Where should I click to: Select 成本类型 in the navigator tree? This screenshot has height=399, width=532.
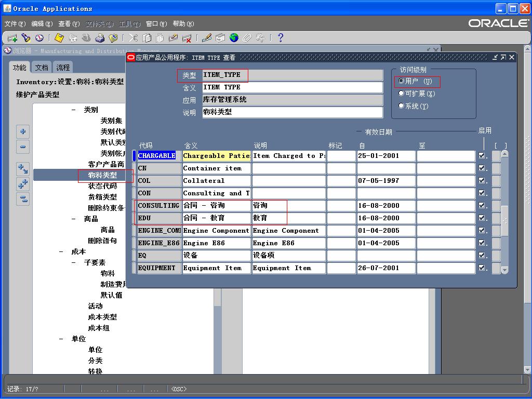(102, 317)
